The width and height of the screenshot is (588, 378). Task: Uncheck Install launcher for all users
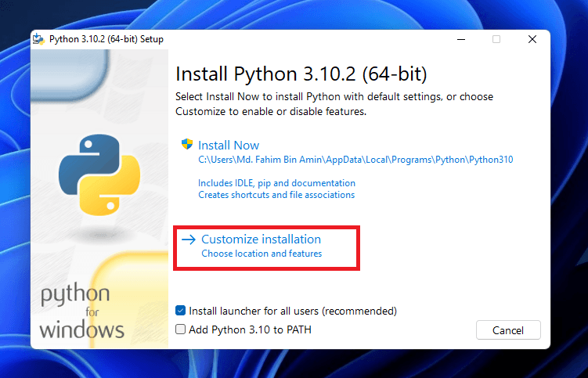(x=180, y=311)
